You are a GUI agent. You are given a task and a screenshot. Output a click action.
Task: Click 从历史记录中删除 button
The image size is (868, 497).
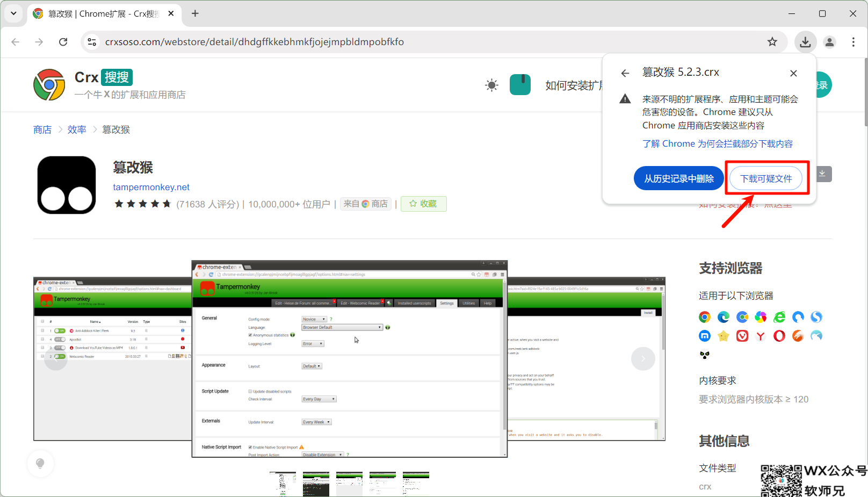(x=679, y=178)
